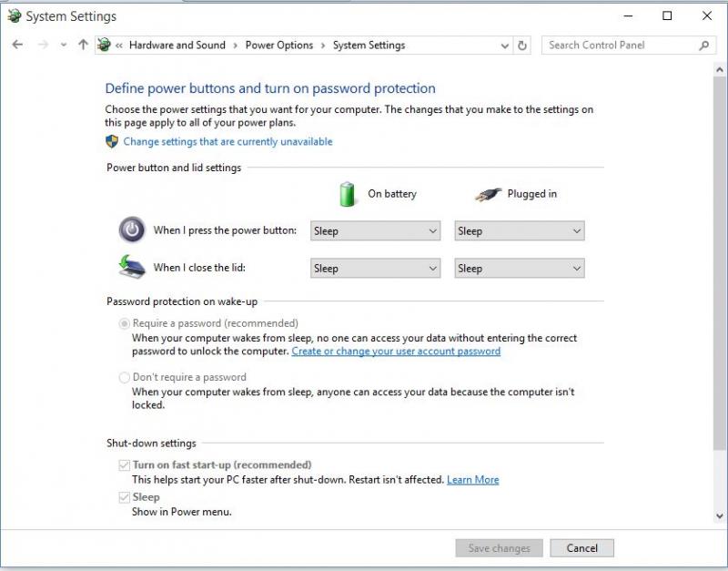Toggle Turn on fast start-up checkbox
This screenshot has height=571, width=728.
tap(124, 465)
